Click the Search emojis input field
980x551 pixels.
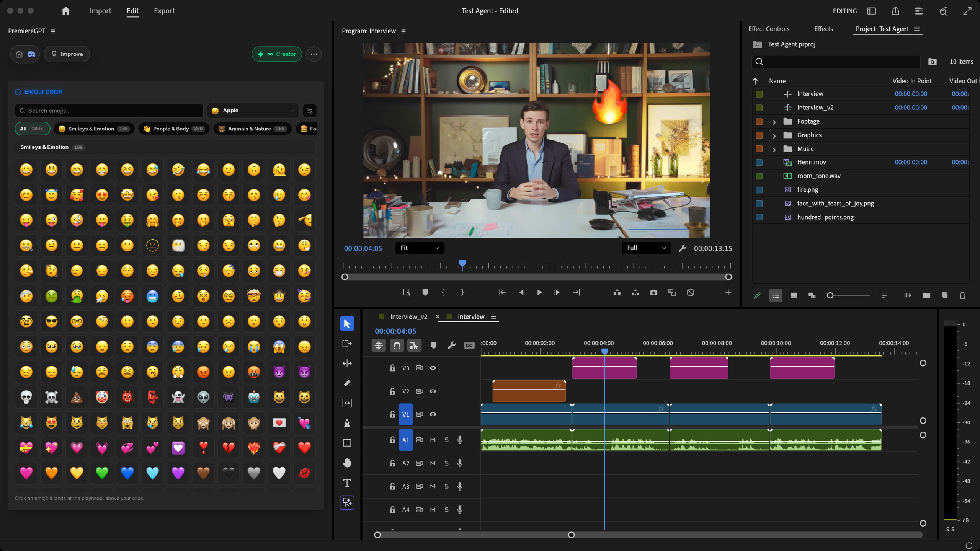click(x=109, y=111)
